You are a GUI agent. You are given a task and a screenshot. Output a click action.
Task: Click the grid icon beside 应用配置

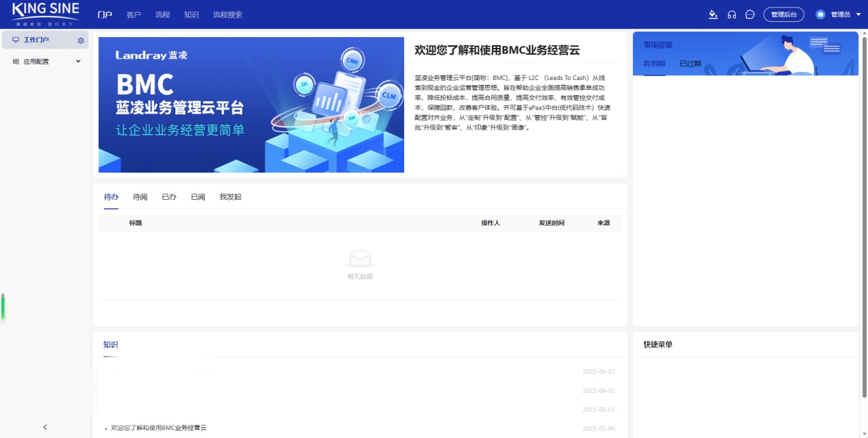click(x=16, y=62)
